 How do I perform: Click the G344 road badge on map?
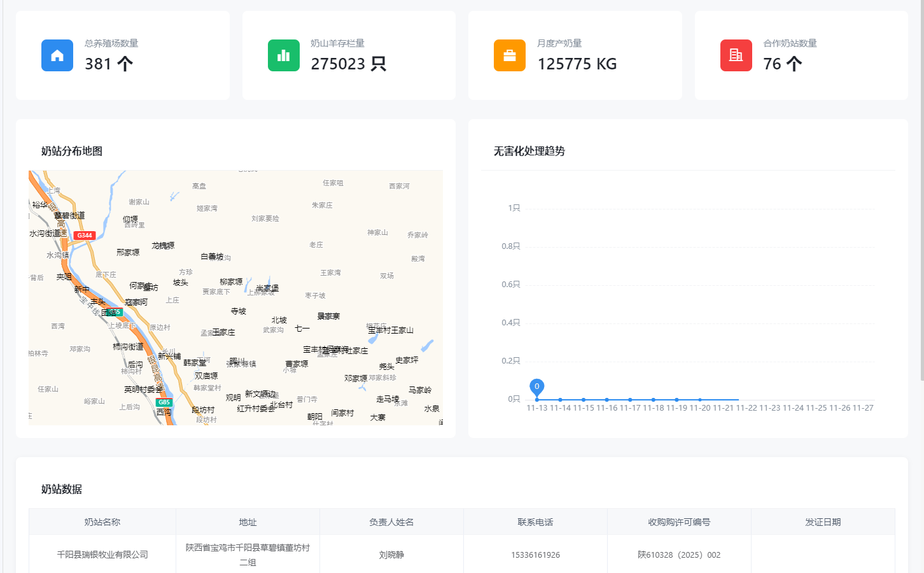85,236
